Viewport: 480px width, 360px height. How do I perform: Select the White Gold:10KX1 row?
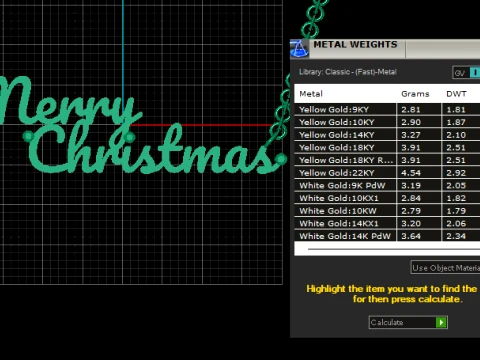[387, 198]
